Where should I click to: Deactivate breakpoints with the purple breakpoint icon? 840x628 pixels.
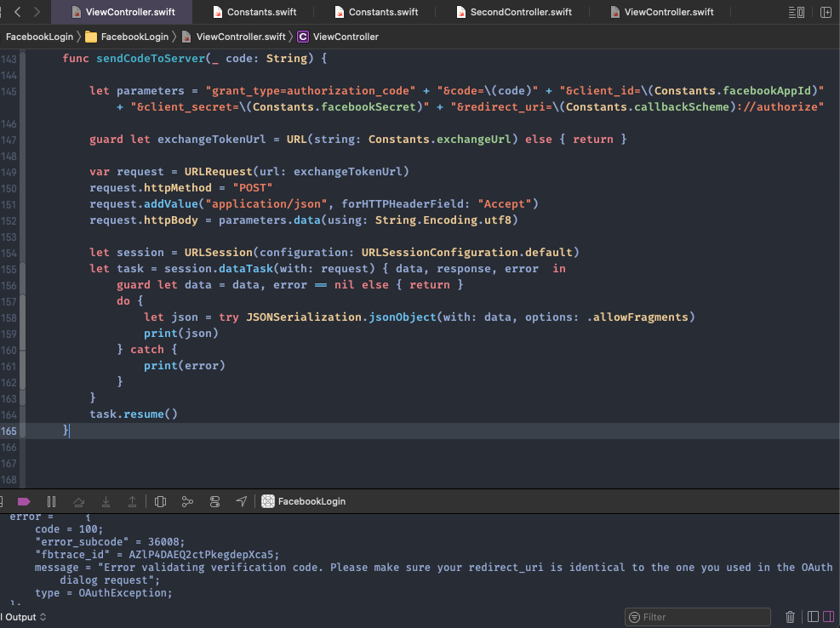24,501
